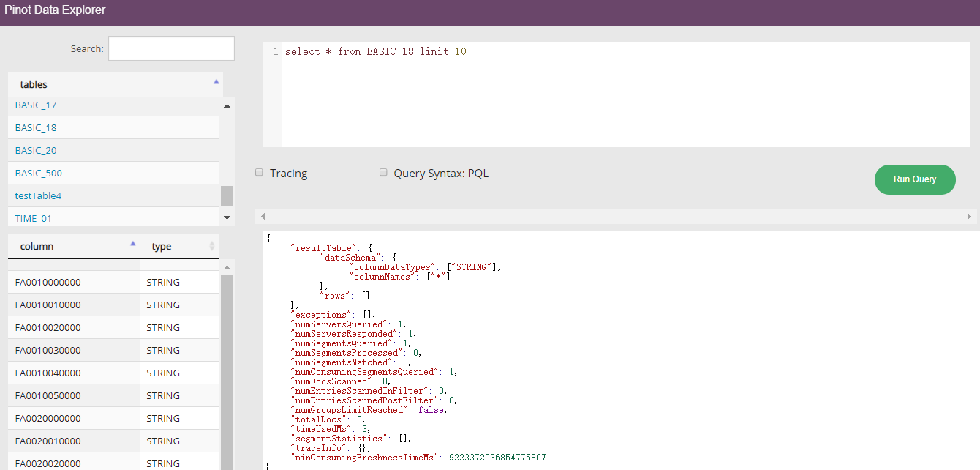The width and height of the screenshot is (980, 470).
Task: Click the tables column sort arrow
Action: pyautogui.click(x=216, y=81)
